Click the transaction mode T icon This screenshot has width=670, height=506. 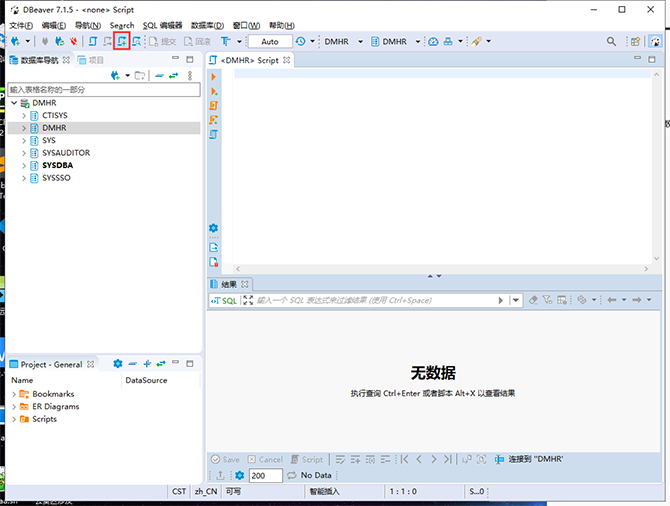(x=225, y=41)
